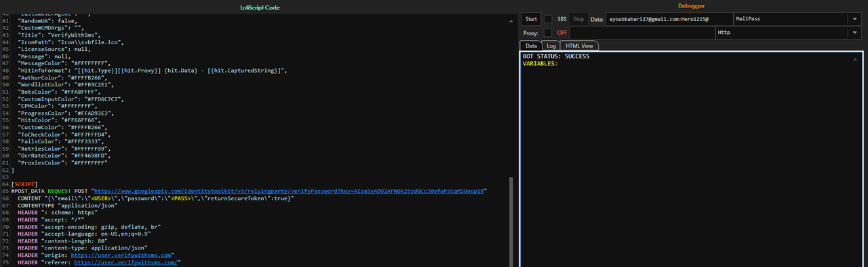Click the Debugger panel title

point(692,6)
